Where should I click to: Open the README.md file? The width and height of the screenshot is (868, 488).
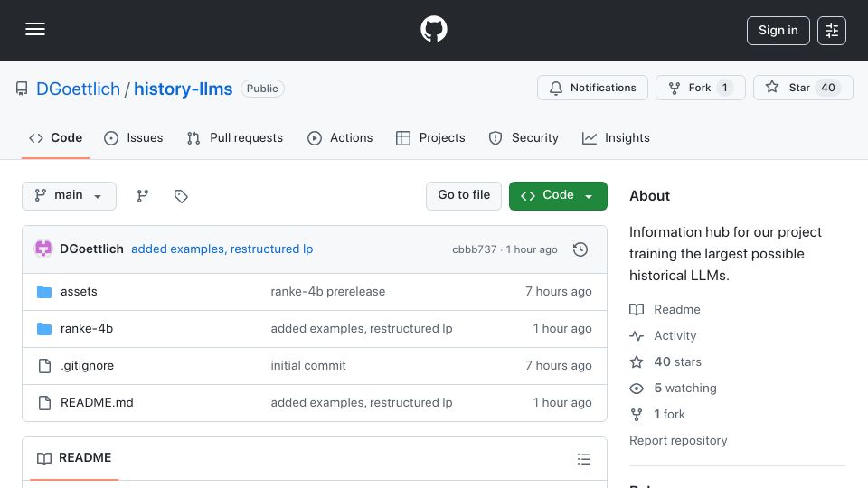pos(97,403)
